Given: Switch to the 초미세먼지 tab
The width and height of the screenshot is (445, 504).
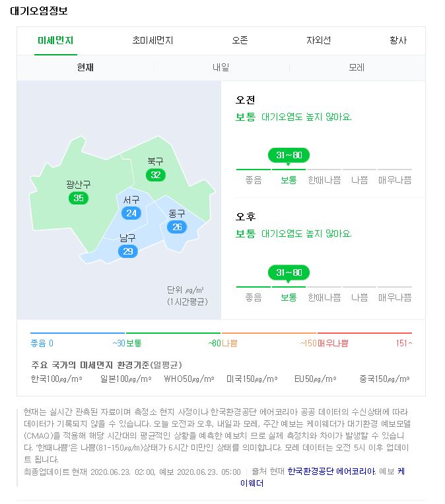Looking at the screenshot, I should pos(153,40).
